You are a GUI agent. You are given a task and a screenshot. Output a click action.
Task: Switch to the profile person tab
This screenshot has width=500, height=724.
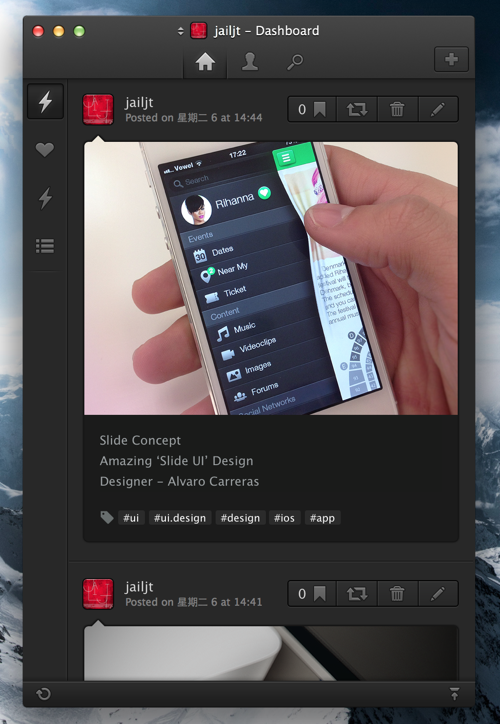[x=250, y=62]
